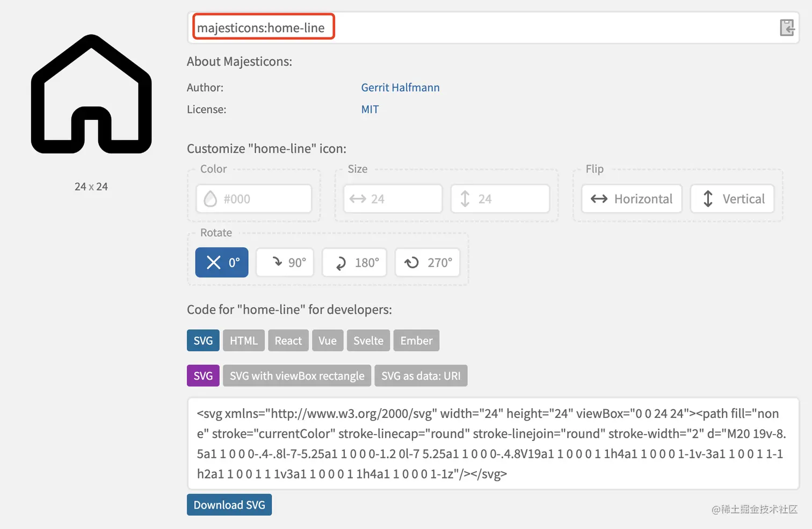The image size is (812, 529).
Task: Click the Code for "home-line" for developers heading
Action: pos(289,310)
